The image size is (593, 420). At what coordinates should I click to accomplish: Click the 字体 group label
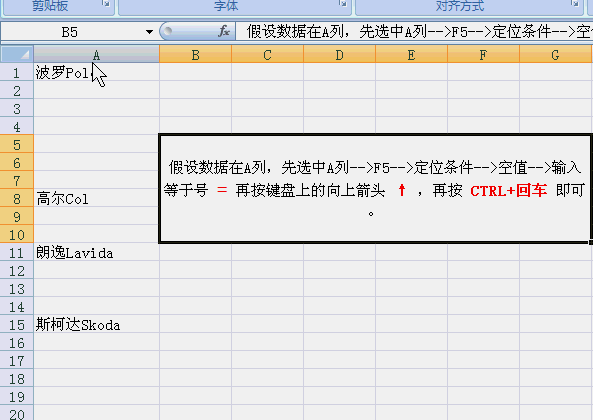pos(226,5)
